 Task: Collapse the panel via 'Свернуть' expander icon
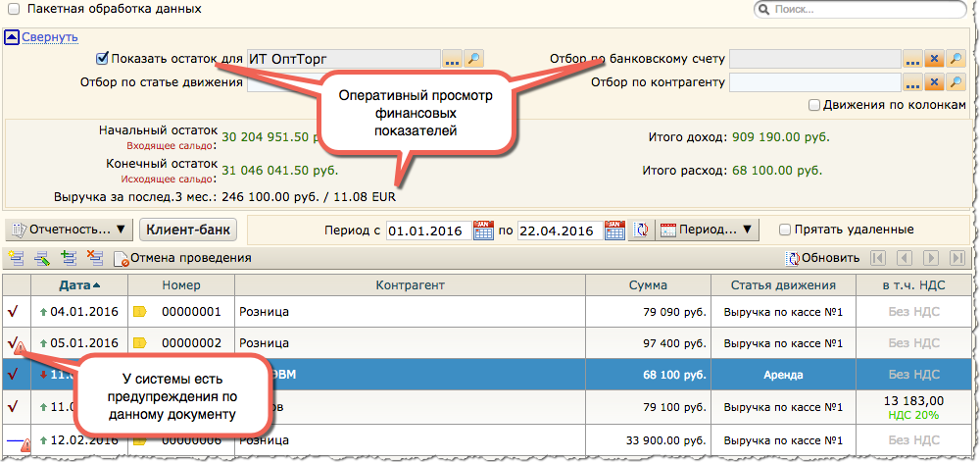point(11,37)
